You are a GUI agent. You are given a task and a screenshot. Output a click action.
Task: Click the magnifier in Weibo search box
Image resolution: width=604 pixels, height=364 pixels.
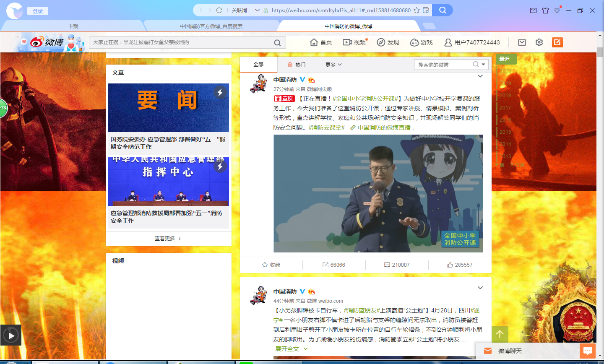coord(277,42)
